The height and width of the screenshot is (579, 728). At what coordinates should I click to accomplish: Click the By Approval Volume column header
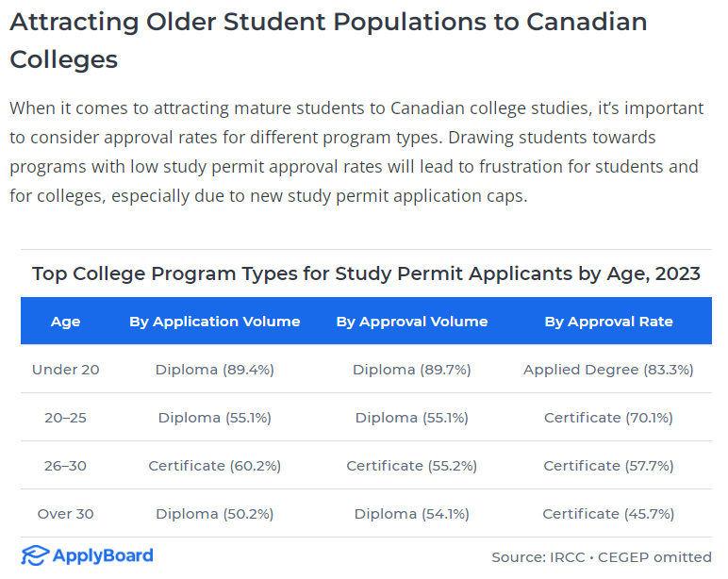coord(412,322)
